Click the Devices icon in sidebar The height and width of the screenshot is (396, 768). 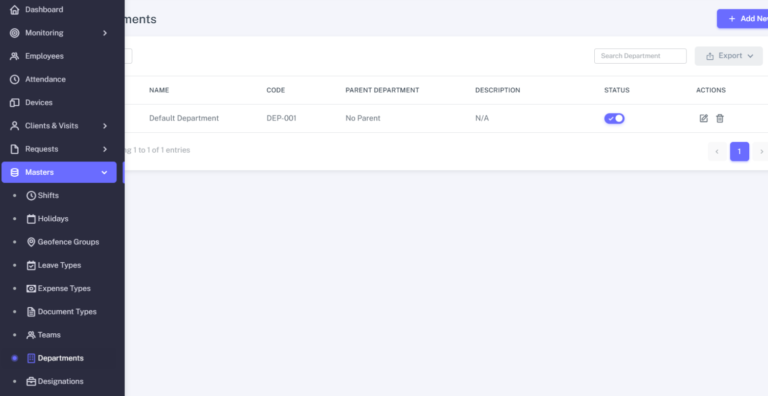15,102
